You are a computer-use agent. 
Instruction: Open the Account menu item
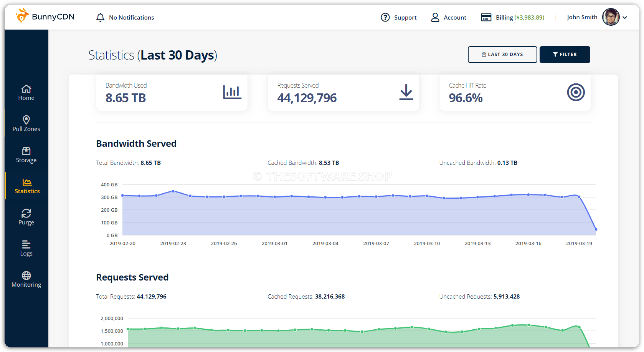[x=448, y=17]
